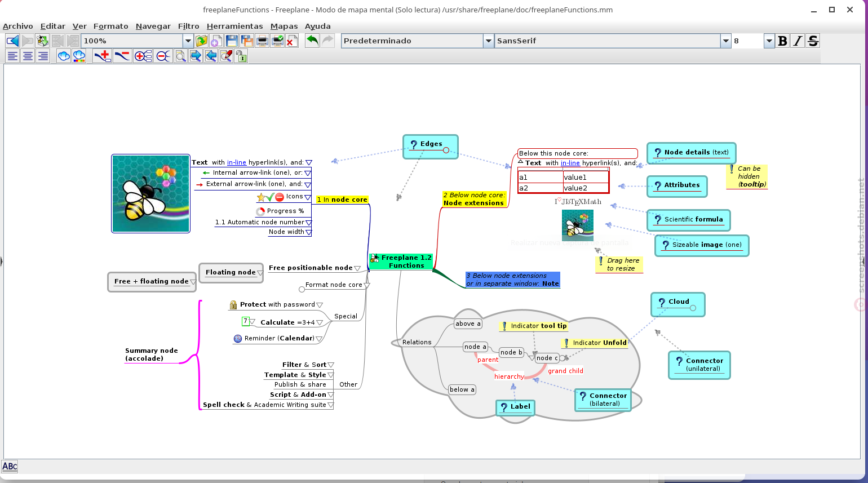Open the Navegar menu
Screen dimensions: 868x483
pyautogui.click(x=153, y=26)
